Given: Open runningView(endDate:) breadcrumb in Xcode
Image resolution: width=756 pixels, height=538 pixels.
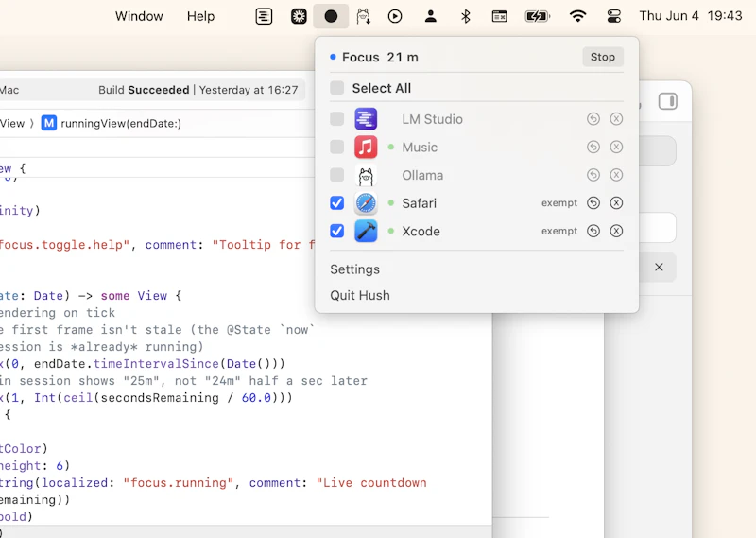Looking at the screenshot, I should click(121, 123).
